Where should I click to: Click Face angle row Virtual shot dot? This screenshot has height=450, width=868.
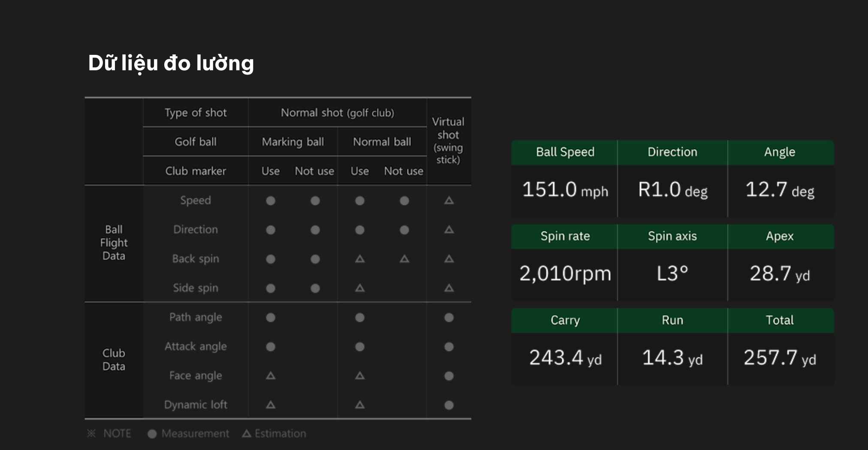tap(449, 376)
